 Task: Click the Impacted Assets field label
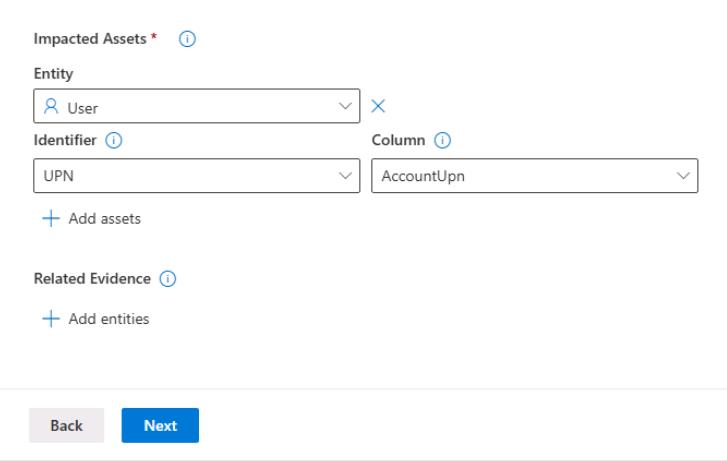tap(95, 39)
